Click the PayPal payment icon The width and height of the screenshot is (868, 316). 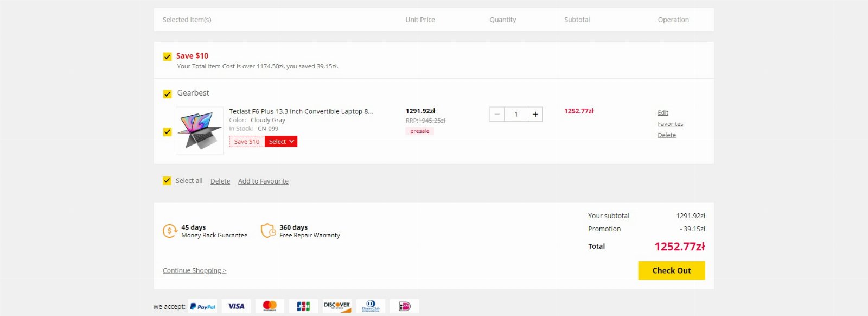[x=202, y=306]
